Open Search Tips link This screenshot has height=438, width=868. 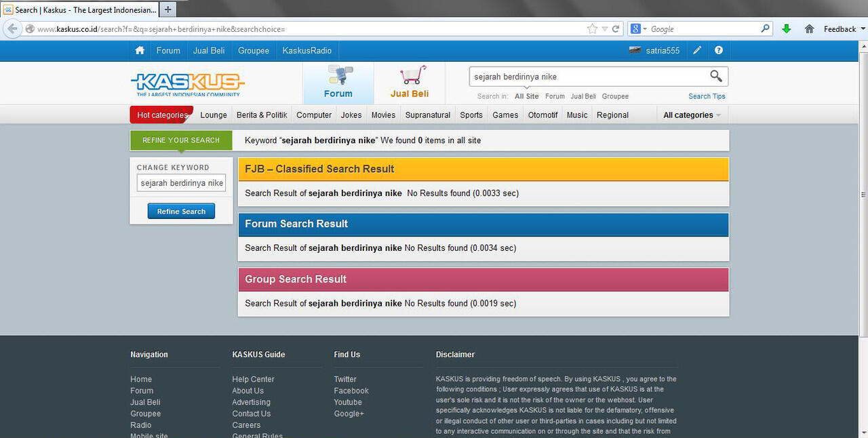pos(707,96)
